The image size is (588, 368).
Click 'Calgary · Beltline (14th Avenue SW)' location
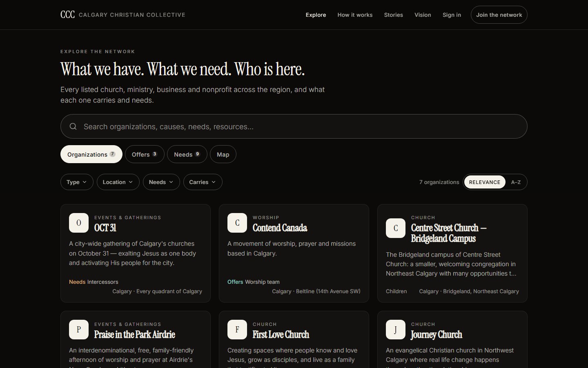coord(316,291)
